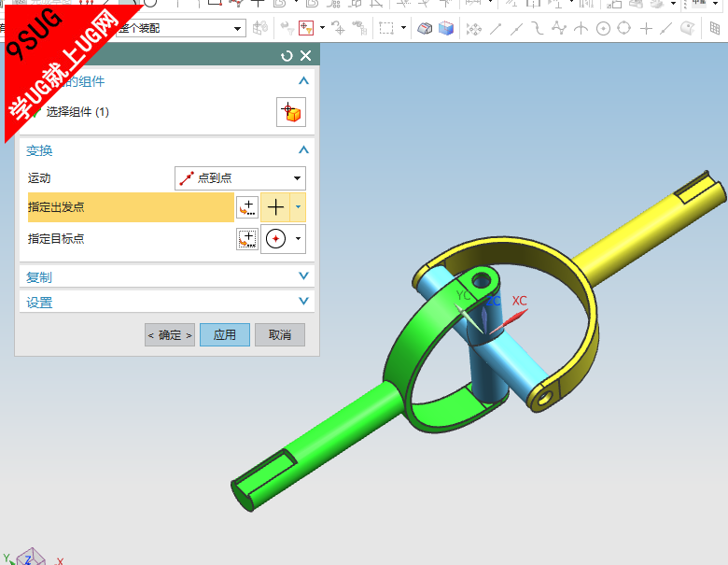Toggle Control Point snap

pos(538,28)
